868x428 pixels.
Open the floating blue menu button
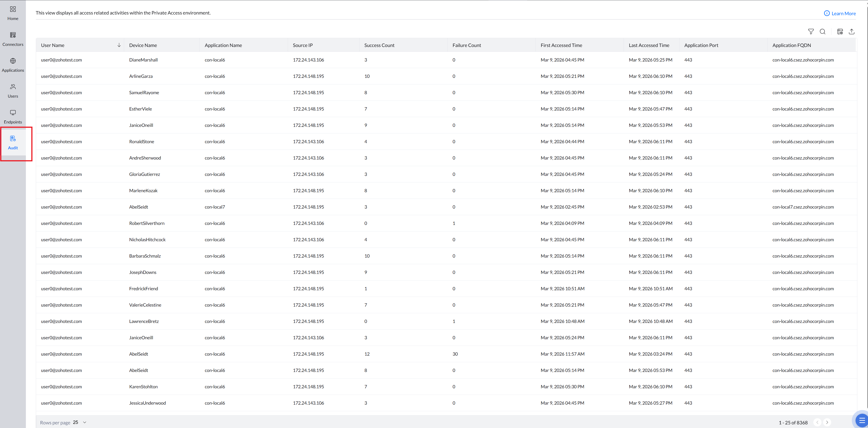pyautogui.click(x=862, y=420)
